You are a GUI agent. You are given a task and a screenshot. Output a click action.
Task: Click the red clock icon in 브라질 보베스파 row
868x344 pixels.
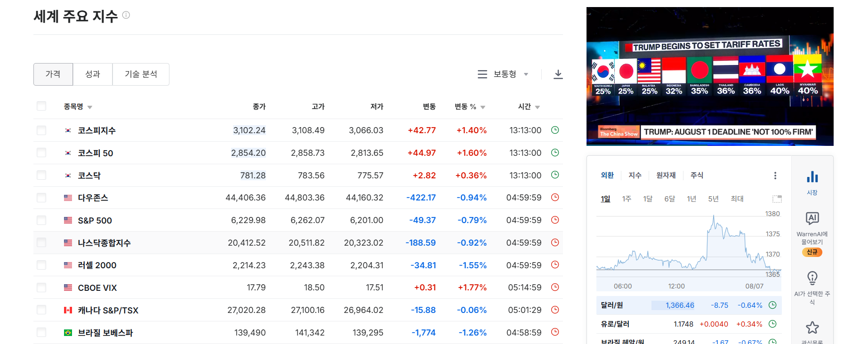(555, 332)
